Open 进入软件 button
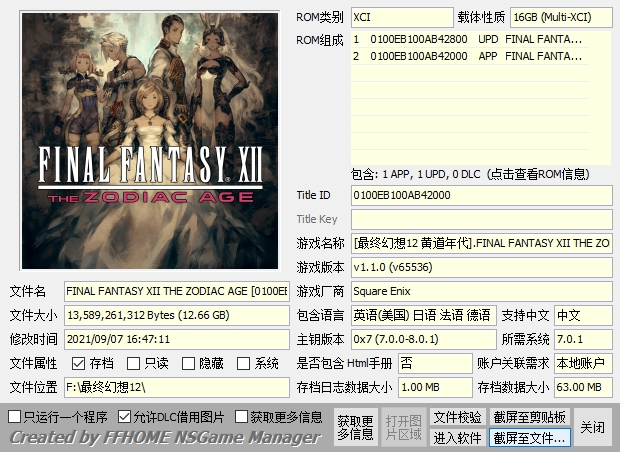The width and height of the screenshot is (620, 452). (457, 438)
